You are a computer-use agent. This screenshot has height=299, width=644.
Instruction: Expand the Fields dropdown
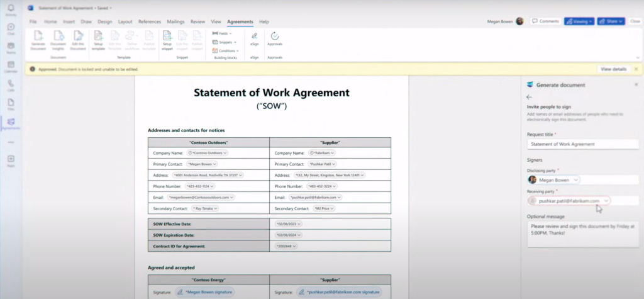[x=222, y=33]
